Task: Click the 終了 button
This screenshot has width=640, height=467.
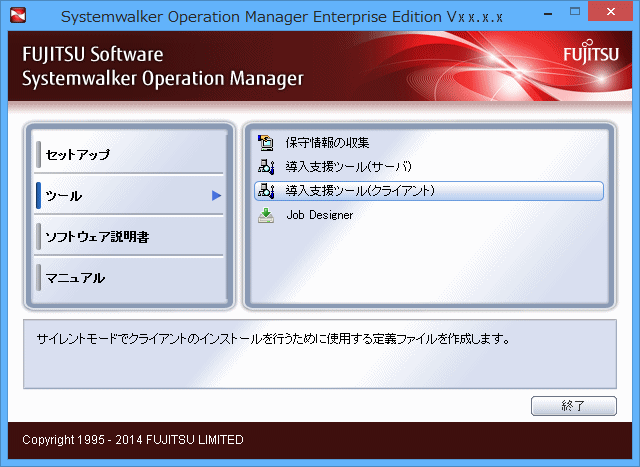Action: [573, 406]
